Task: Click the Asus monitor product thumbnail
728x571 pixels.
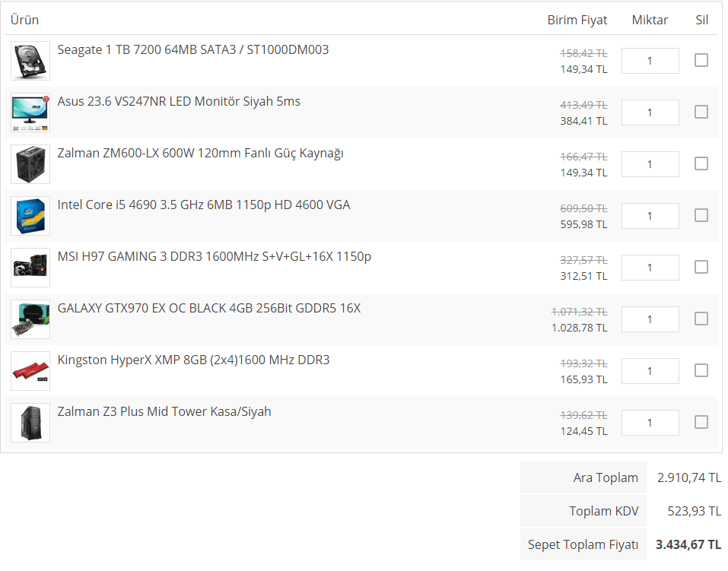Action: pyautogui.click(x=30, y=113)
